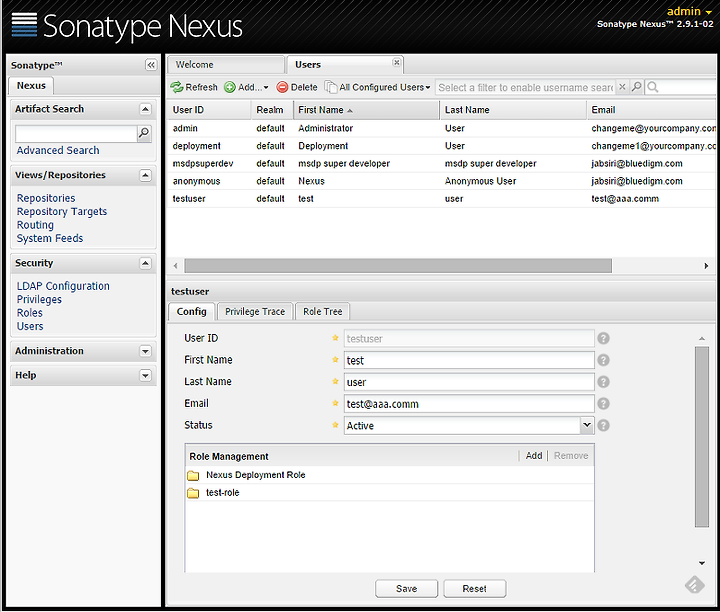Open the admin account dropdown
The image size is (720, 612).
tap(689, 11)
